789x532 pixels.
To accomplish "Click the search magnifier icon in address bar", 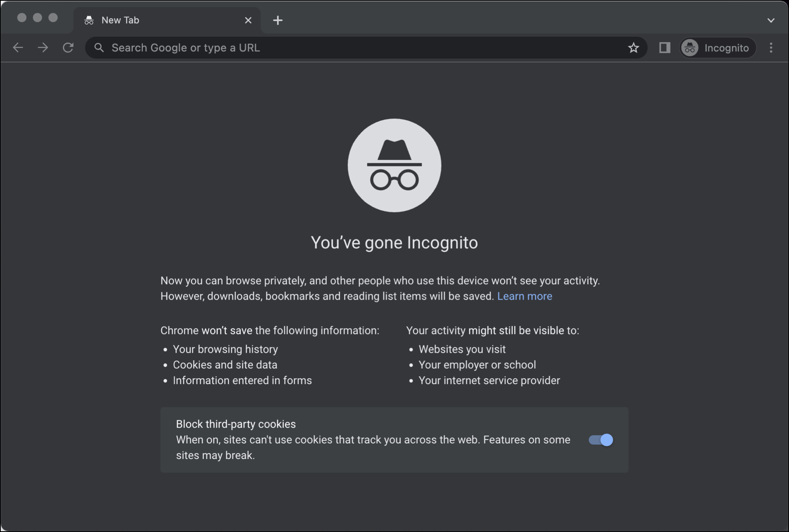I will [99, 48].
